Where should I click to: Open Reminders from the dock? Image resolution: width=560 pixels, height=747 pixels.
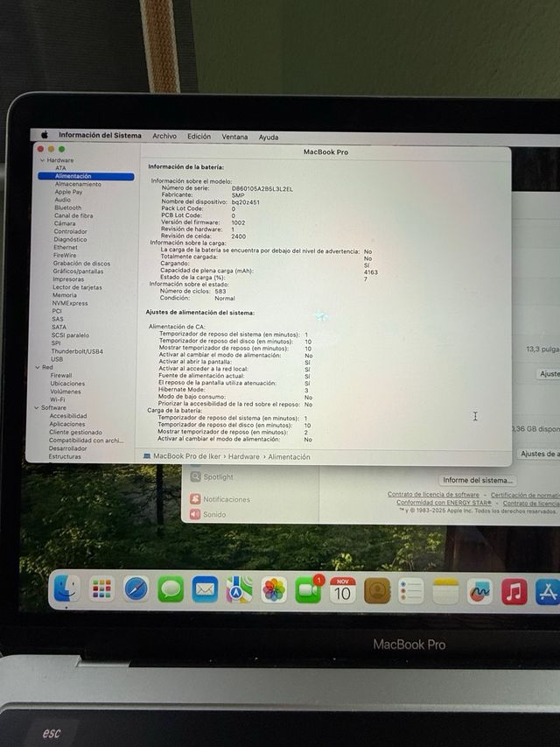point(411,591)
